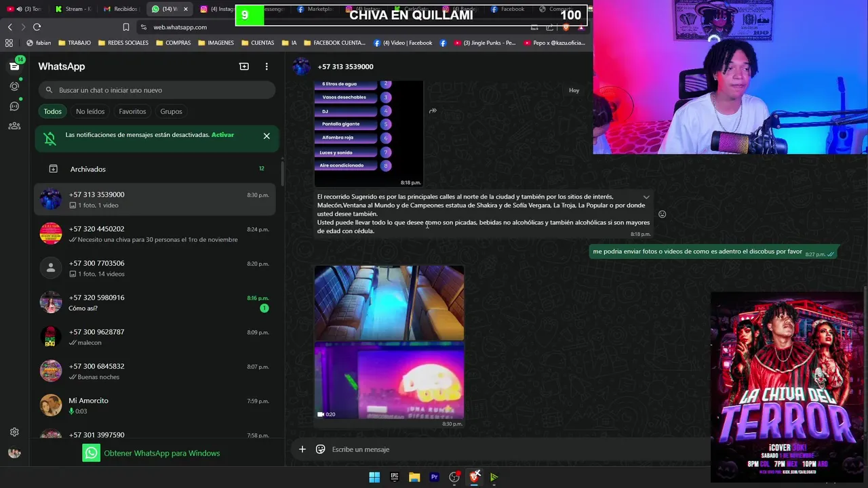The image size is (868, 488).
Task: Open File Explorer from taskbar
Action: pos(414,477)
